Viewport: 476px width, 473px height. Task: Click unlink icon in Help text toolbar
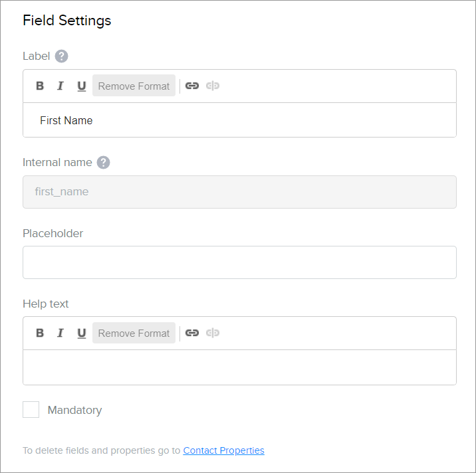click(213, 333)
